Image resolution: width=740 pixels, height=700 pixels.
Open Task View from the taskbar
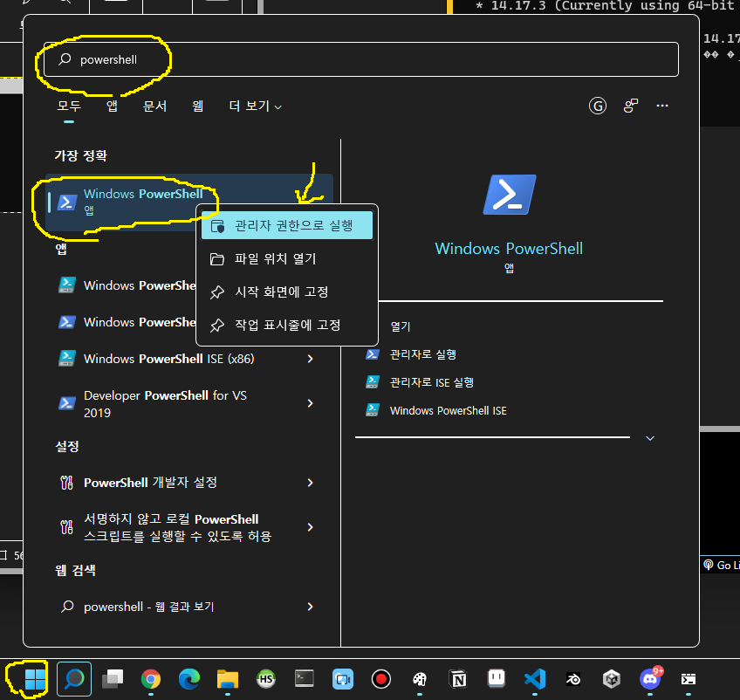(x=113, y=679)
